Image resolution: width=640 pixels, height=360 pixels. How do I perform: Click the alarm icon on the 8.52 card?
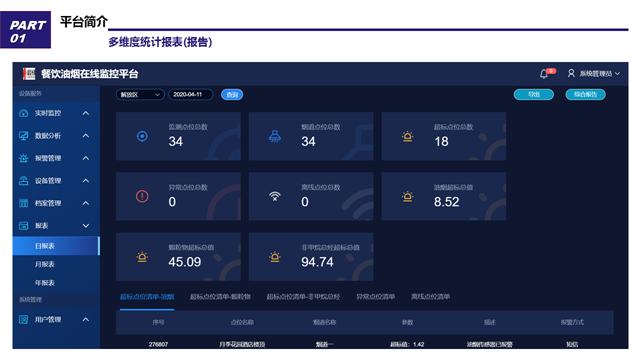tap(407, 196)
